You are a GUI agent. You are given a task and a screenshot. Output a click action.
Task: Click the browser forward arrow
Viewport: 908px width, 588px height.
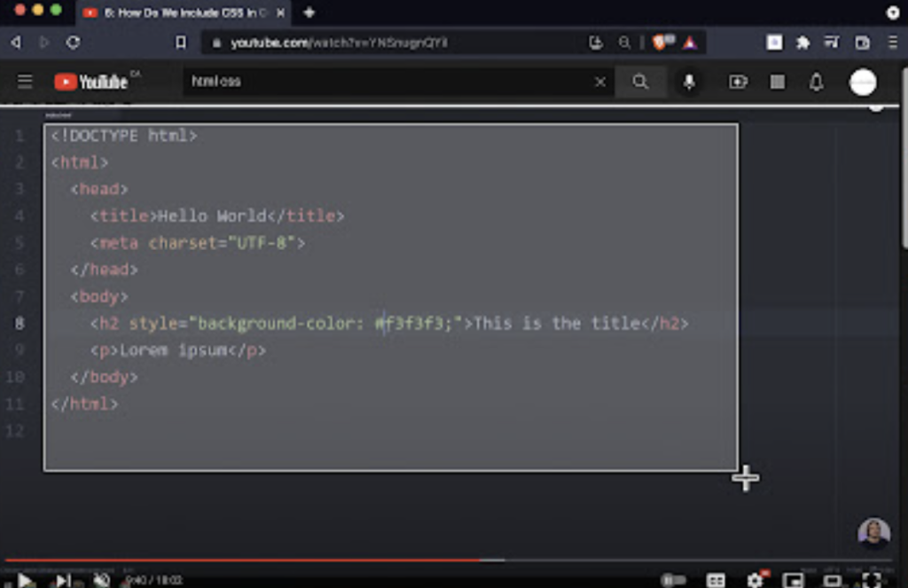44,43
